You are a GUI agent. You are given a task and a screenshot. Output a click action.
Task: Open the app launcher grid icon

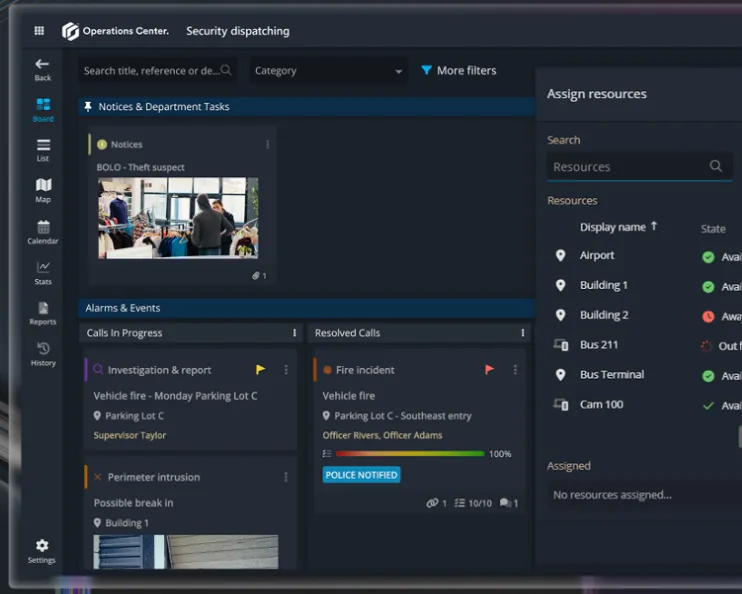[x=39, y=31]
